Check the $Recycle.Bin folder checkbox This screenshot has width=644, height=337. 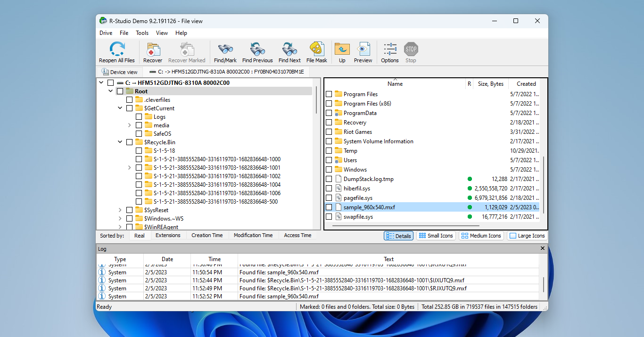(129, 142)
